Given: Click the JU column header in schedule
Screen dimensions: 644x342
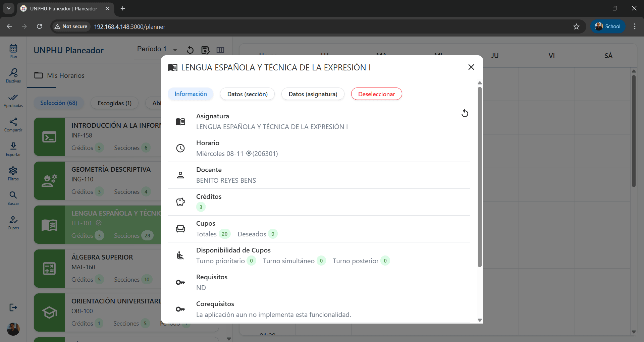Looking at the screenshot, I should (x=495, y=56).
